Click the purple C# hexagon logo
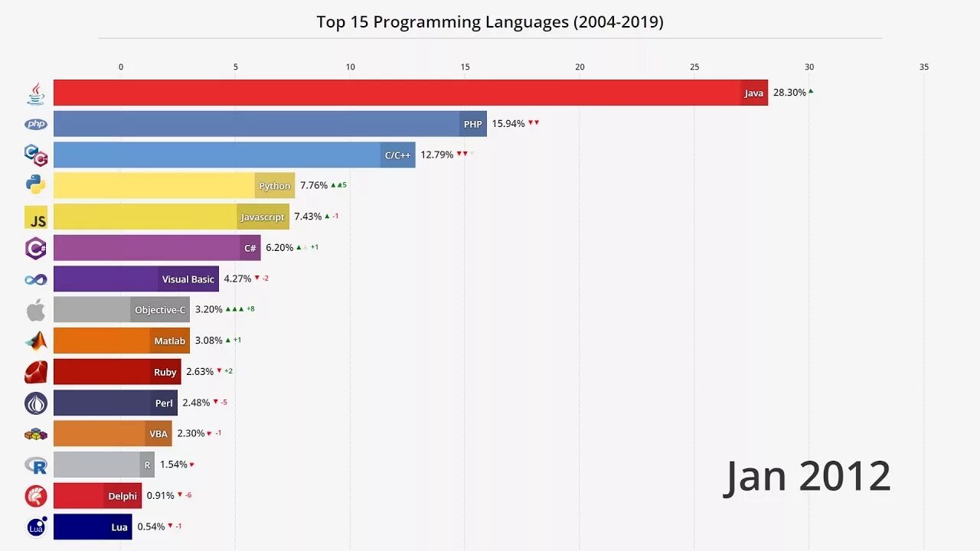Screen dimensions: 980x551 [x=36, y=248]
